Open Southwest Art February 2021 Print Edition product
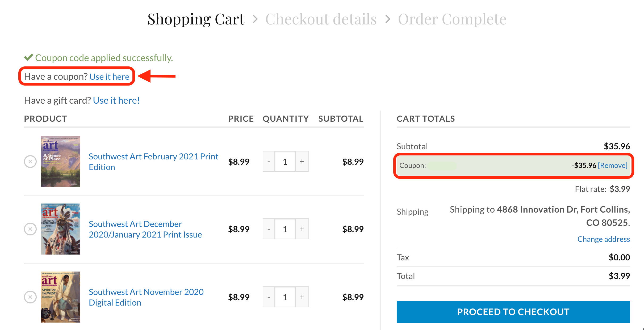644x330 pixels. [153, 162]
